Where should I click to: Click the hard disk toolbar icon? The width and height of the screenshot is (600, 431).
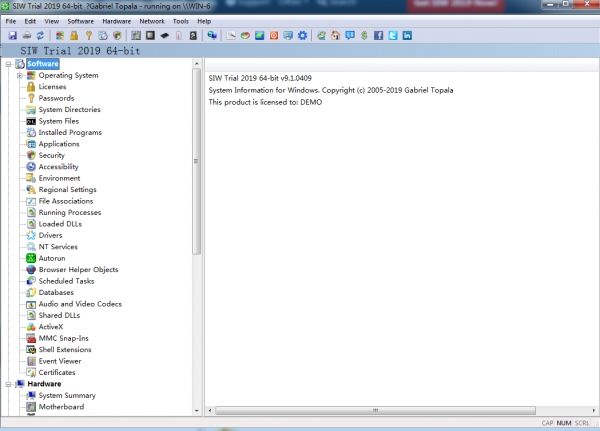click(193, 36)
